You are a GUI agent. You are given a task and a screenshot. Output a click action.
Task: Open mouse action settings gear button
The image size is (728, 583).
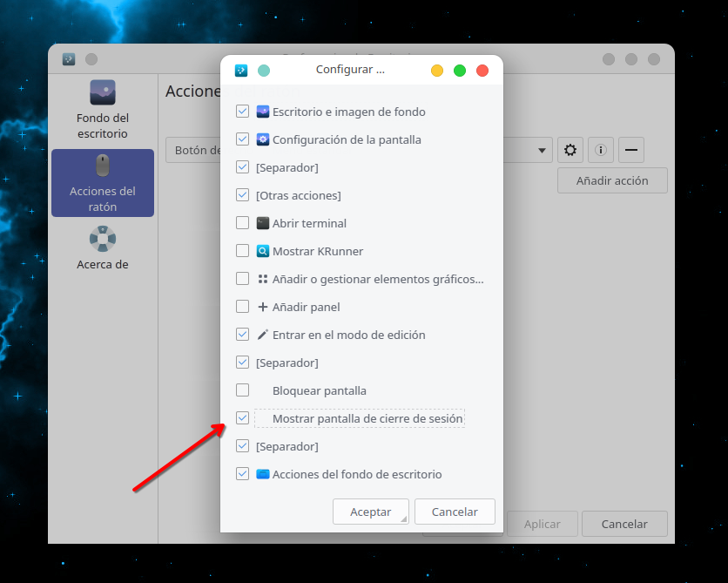[x=570, y=150]
